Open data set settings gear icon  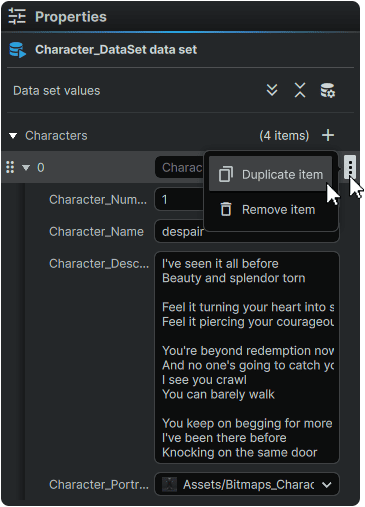[x=328, y=90]
